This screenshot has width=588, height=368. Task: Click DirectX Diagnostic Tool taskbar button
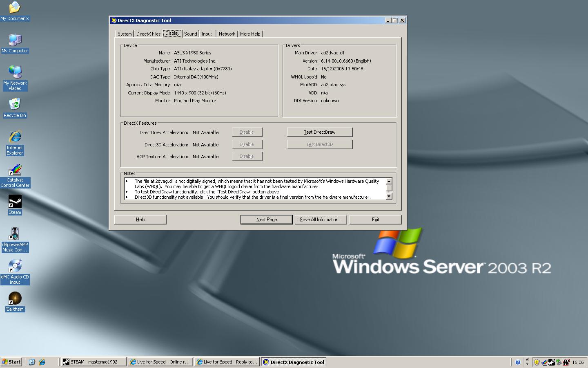point(294,362)
